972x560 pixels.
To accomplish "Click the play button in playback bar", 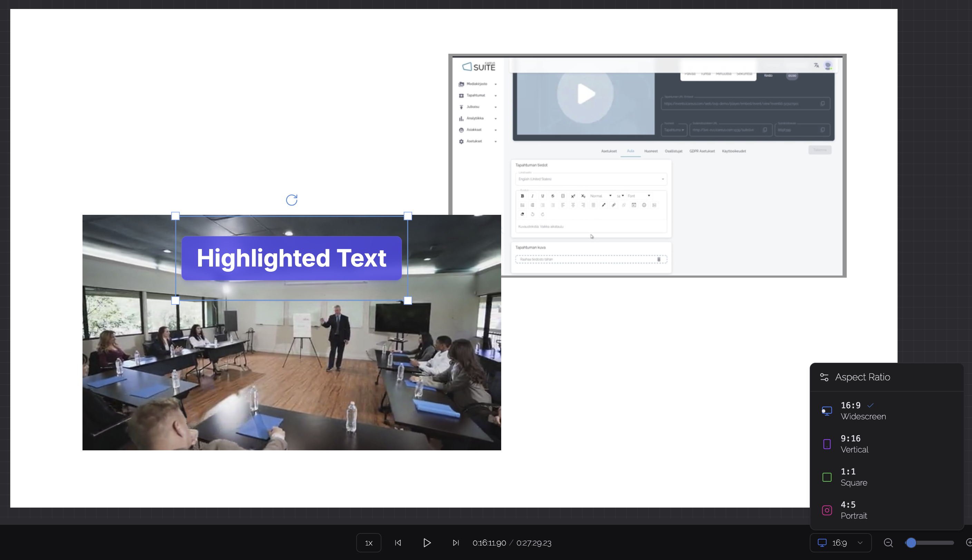I will [427, 543].
